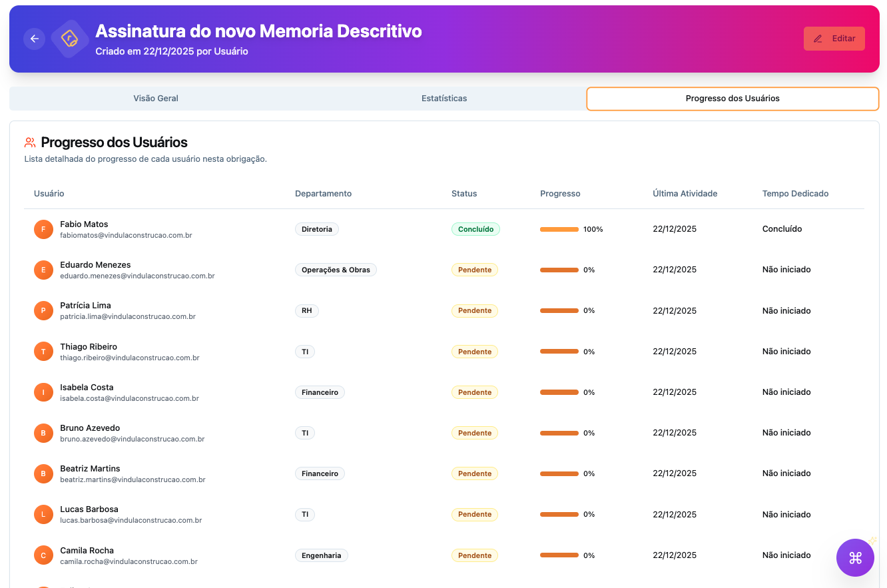The width and height of the screenshot is (887, 588).
Task: Click the Editar button
Action: [x=834, y=38]
